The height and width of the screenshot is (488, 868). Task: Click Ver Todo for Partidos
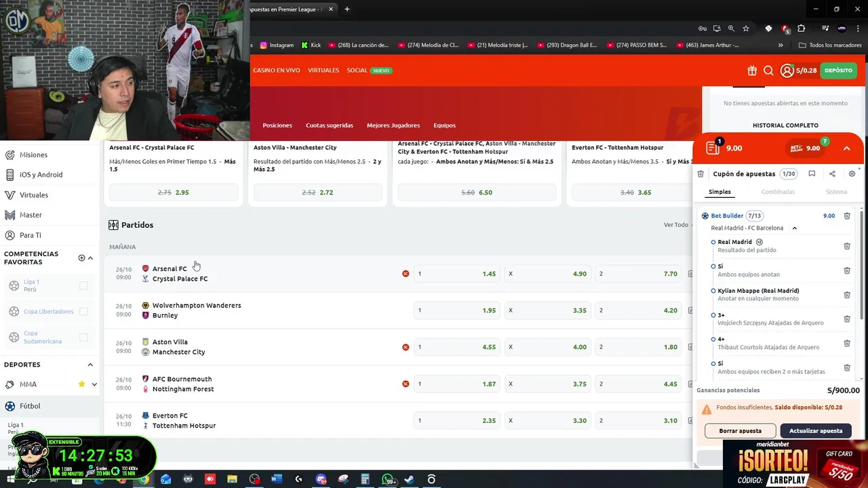tap(675, 225)
